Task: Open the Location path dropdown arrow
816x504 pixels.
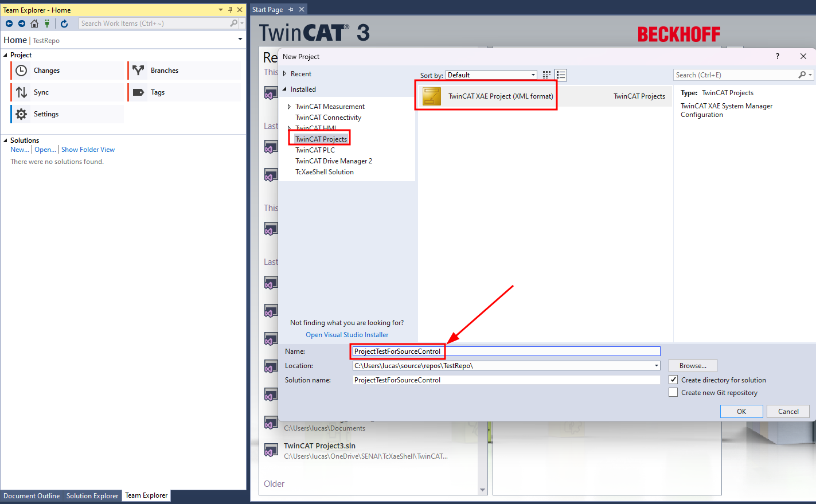Action: 656,366
